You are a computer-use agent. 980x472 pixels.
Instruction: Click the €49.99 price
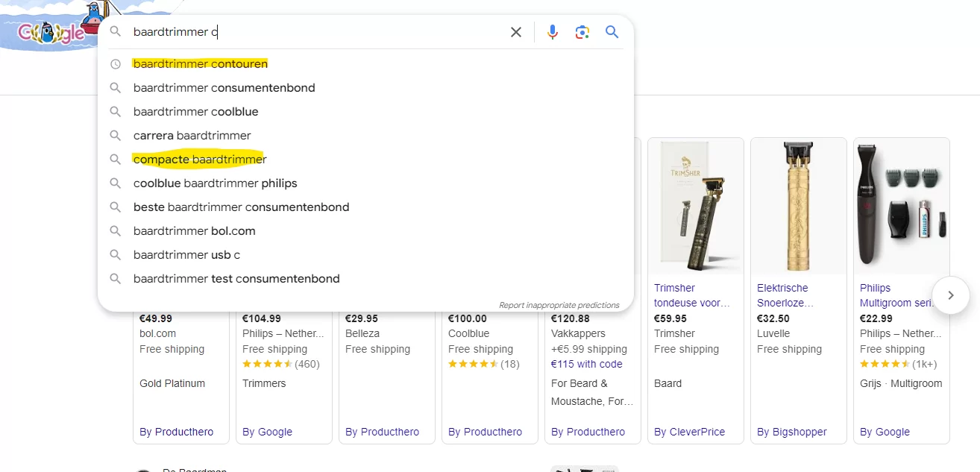click(156, 318)
